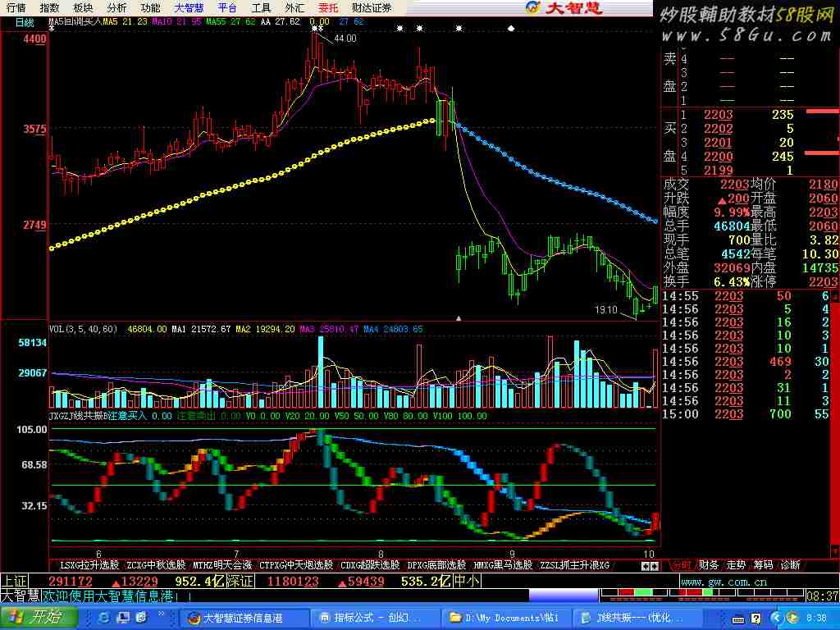The width and height of the screenshot is (840, 630).
Task: Click buy order level 4 price 2200
Action: [x=718, y=157]
